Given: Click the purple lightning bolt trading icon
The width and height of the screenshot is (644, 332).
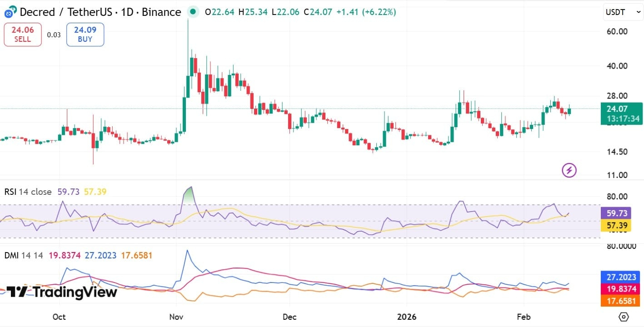Looking at the screenshot, I should coord(569,169).
